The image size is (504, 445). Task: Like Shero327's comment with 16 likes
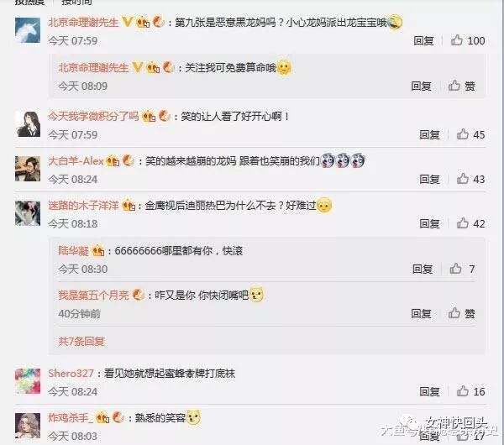pos(470,391)
